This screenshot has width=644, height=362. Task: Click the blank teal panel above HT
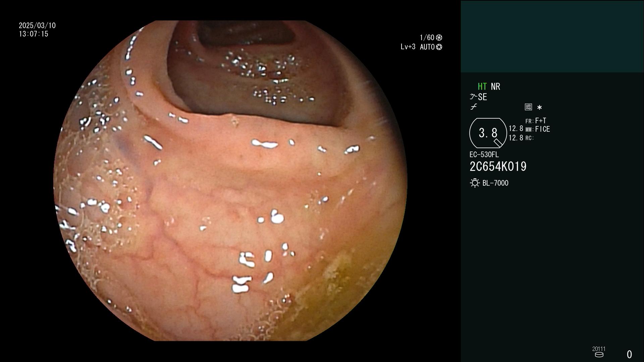pyautogui.click(x=552, y=36)
